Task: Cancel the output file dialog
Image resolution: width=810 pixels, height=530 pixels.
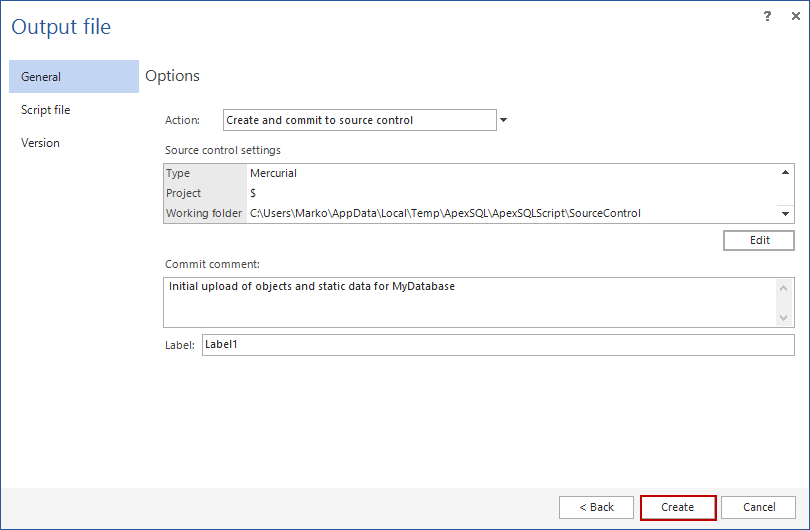Action: [x=758, y=507]
